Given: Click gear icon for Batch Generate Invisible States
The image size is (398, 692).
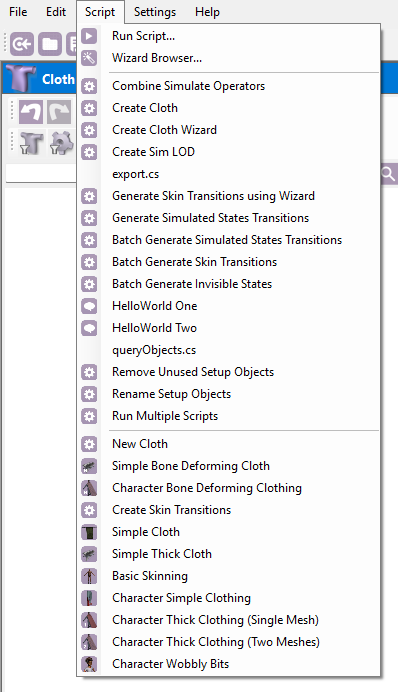Looking at the screenshot, I should [89, 284].
